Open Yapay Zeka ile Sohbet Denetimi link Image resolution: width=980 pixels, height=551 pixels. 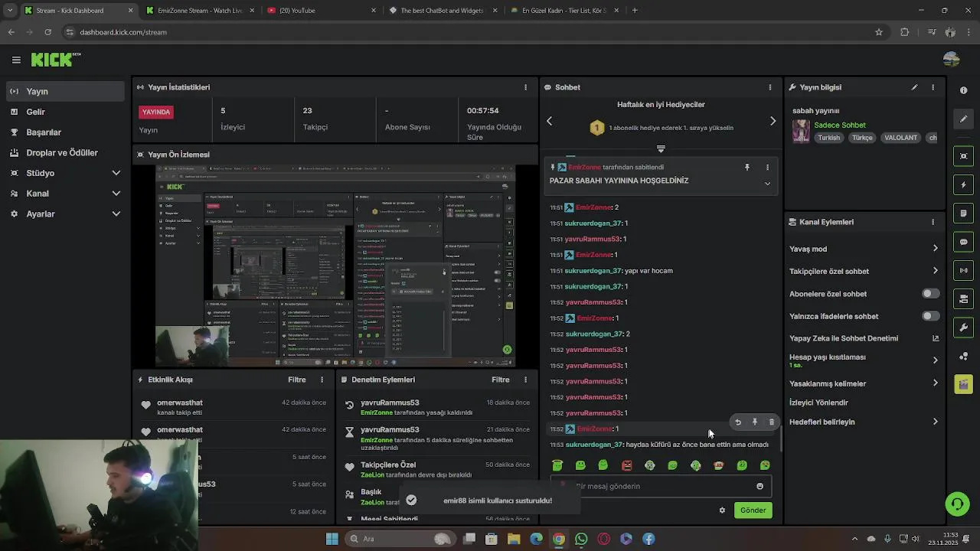(x=864, y=338)
